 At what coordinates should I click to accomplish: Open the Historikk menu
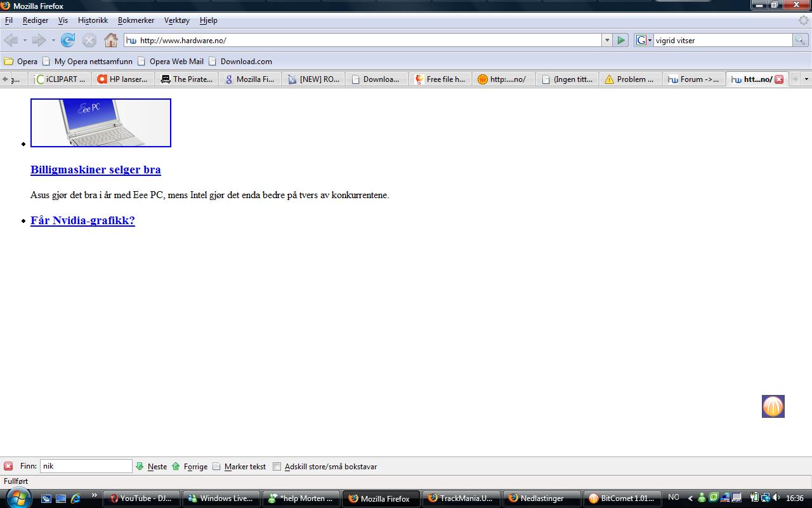click(93, 20)
